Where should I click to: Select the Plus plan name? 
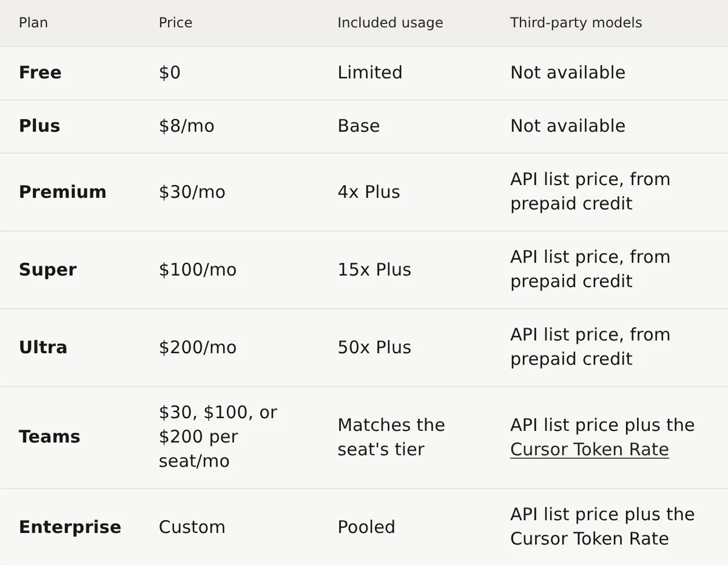pyautogui.click(x=39, y=126)
